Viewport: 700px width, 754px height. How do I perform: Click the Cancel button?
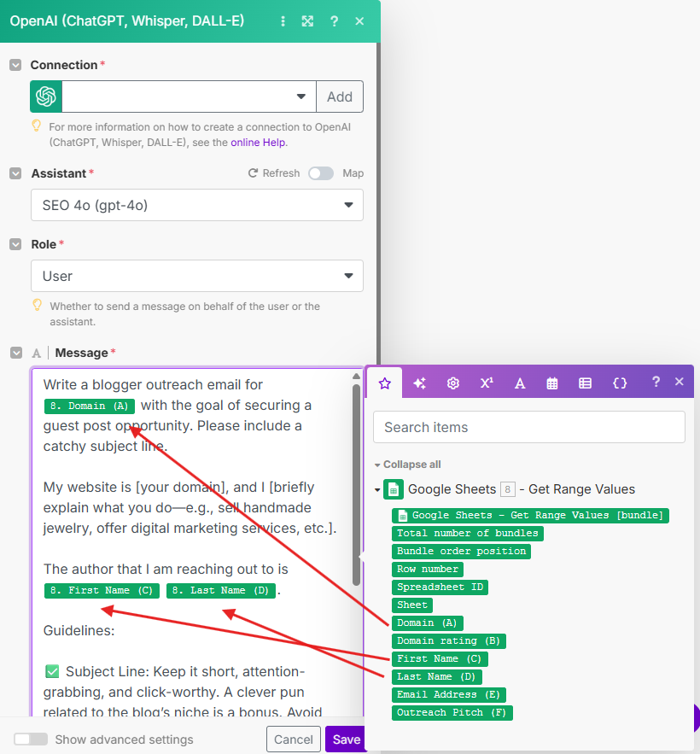pyautogui.click(x=294, y=739)
